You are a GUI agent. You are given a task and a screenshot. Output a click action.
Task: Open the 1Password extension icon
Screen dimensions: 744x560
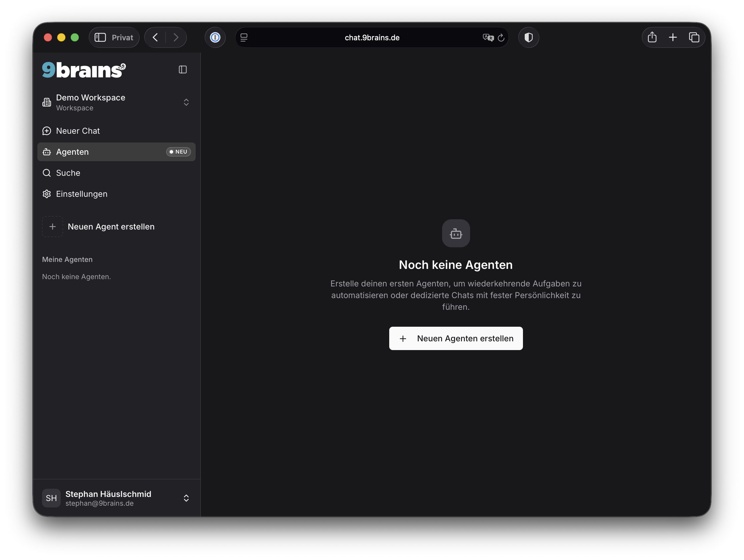pyautogui.click(x=215, y=37)
